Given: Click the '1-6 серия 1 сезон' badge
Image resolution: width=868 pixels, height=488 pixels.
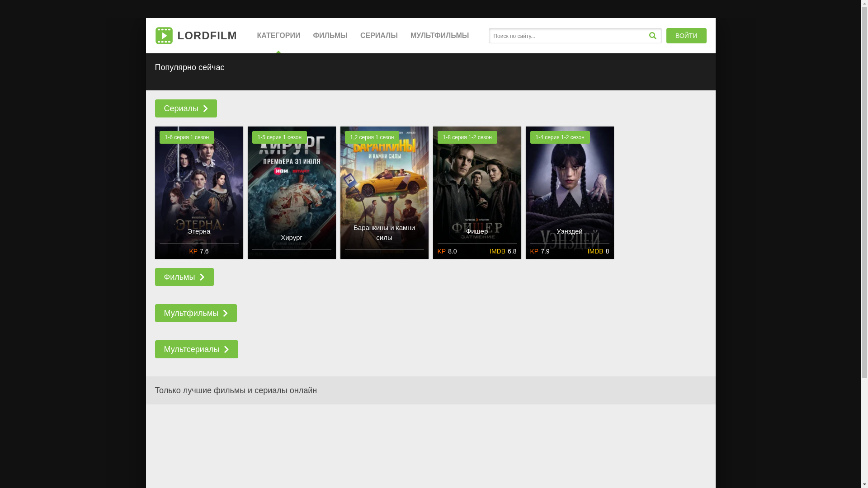Looking at the screenshot, I should [187, 137].
